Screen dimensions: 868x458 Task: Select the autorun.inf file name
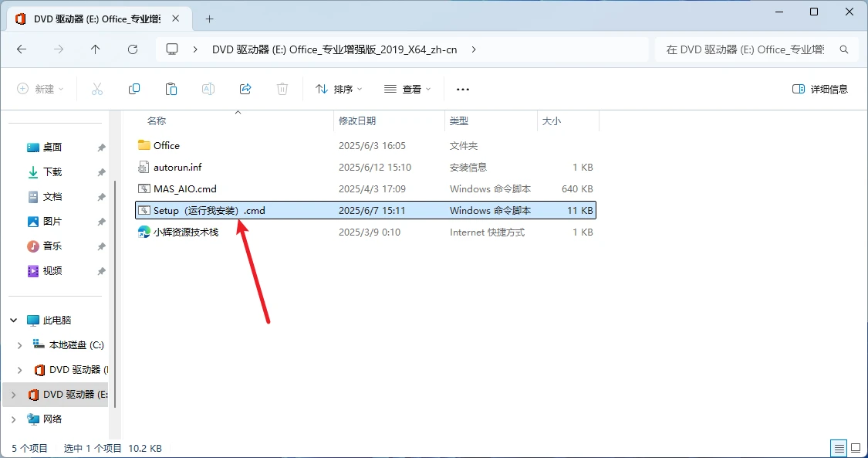point(177,168)
